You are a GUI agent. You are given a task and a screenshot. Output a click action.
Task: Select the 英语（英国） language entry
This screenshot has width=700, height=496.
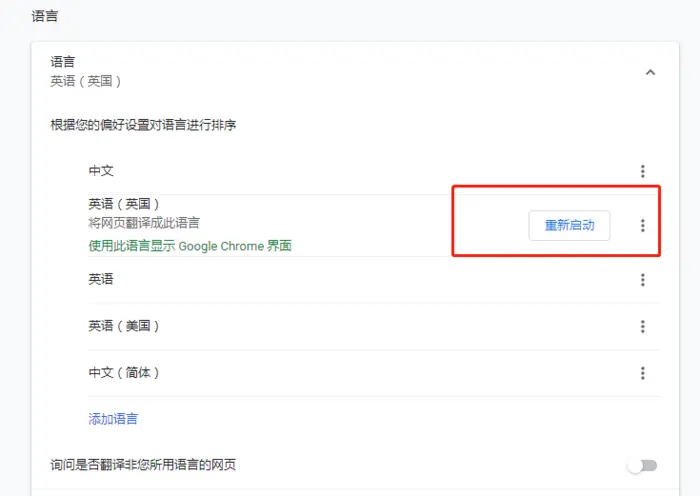pos(124,204)
